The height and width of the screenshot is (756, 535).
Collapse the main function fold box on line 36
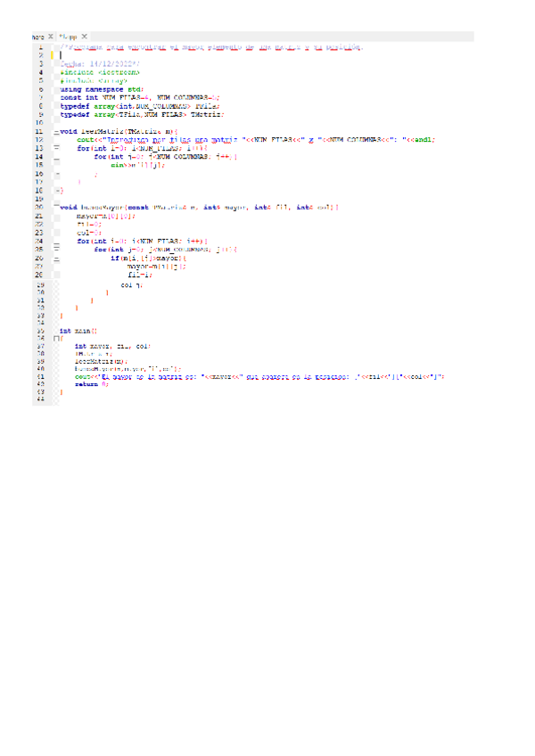click(x=56, y=338)
